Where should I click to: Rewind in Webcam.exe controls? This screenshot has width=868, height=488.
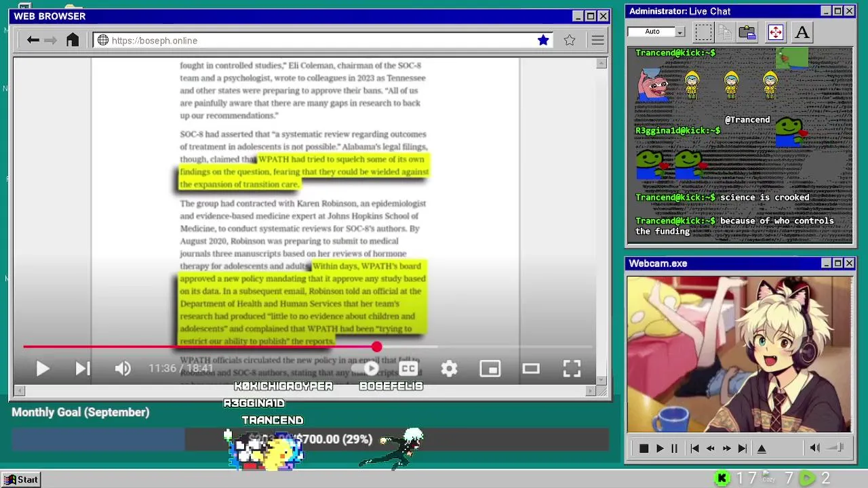coord(710,449)
